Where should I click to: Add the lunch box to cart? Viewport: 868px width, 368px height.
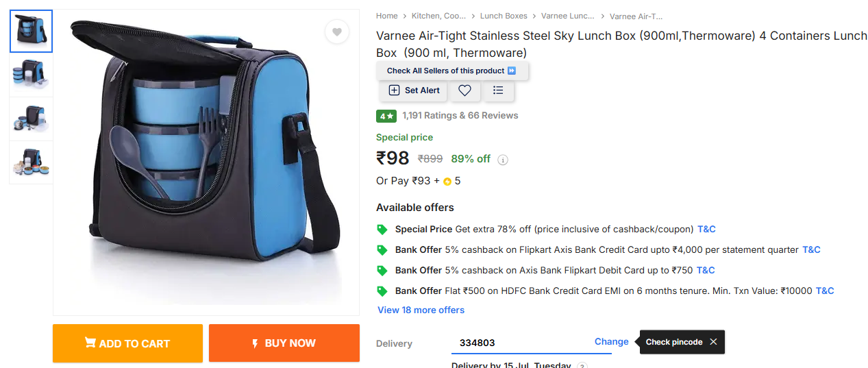point(127,343)
